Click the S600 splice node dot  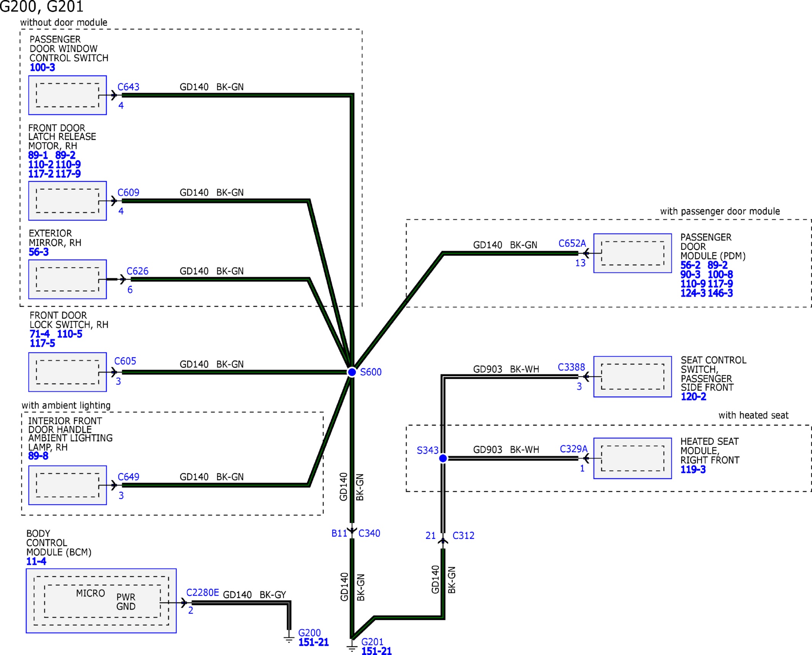point(351,372)
